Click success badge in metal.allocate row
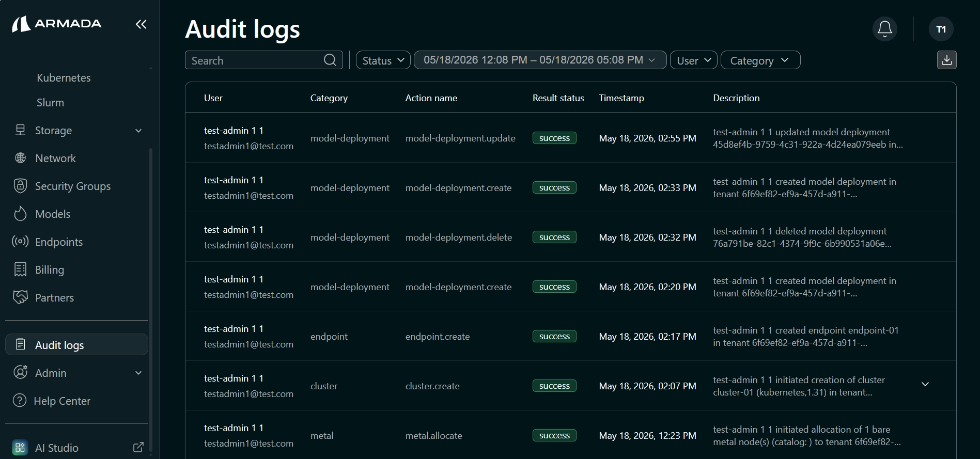The width and height of the screenshot is (980, 459). click(x=554, y=435)
